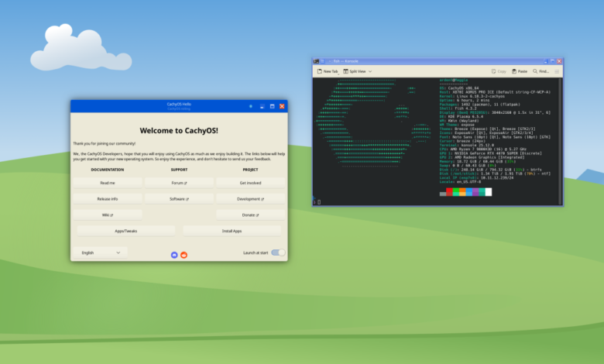Click the "Locale: en_US.UTF-8" line in Konsole
This screenshot has height=364, width=604.
460,182
